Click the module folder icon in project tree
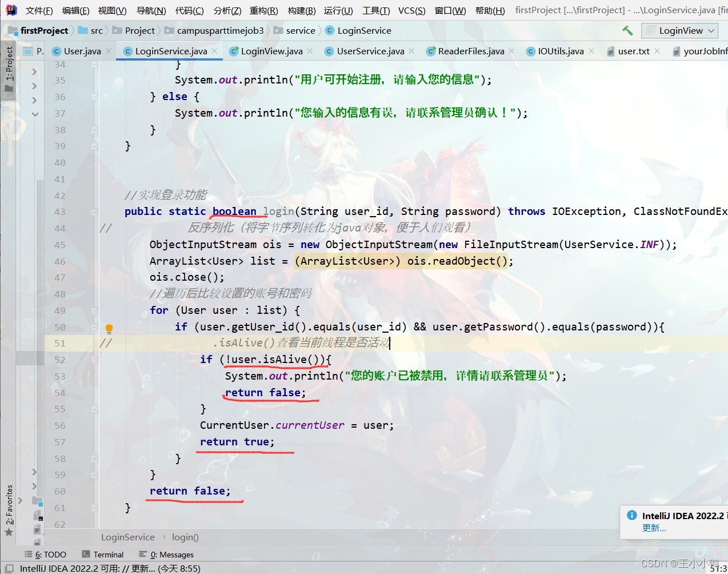The image size is (728, 574). point(37,501)
